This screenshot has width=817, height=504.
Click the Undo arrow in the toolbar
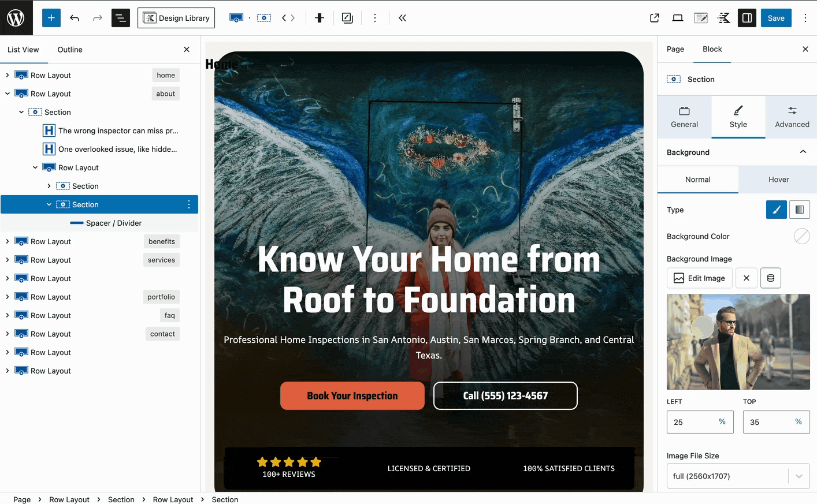point(75,18)
